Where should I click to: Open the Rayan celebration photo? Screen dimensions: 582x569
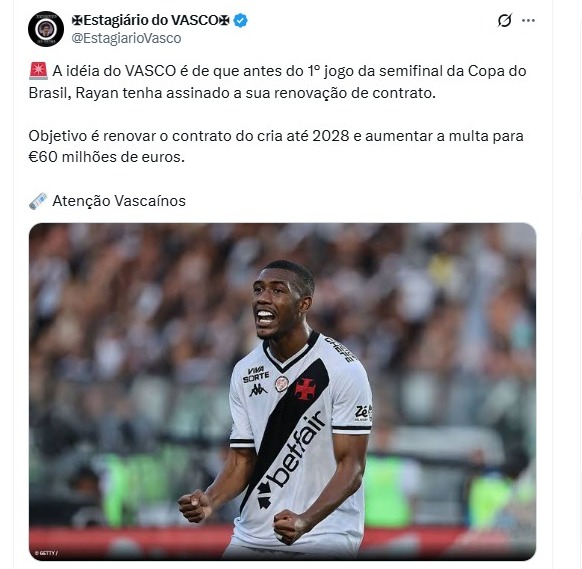(282, 392)
